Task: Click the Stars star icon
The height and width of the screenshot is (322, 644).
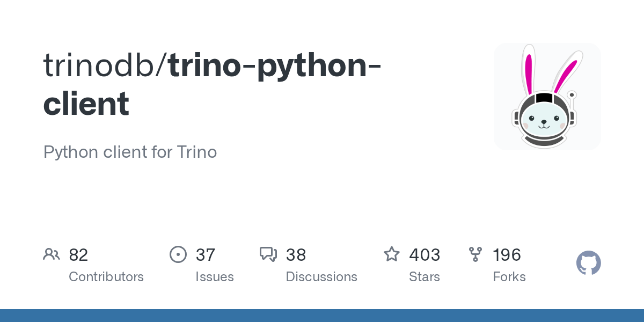Action: pos(392,254)
